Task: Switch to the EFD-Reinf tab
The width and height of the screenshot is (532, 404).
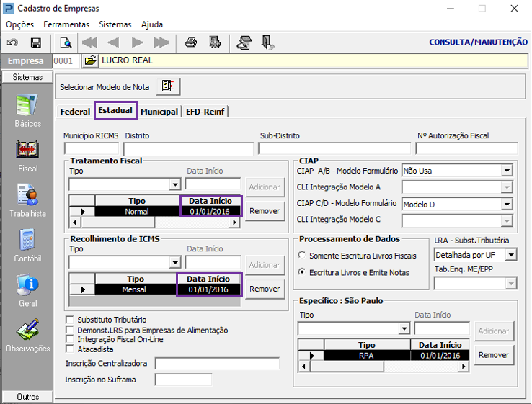Action: (x=205, y=112)
